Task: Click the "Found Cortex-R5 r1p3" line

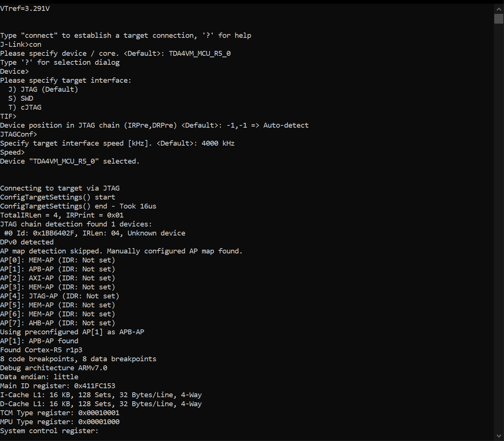Action: (x=41, y=350)
